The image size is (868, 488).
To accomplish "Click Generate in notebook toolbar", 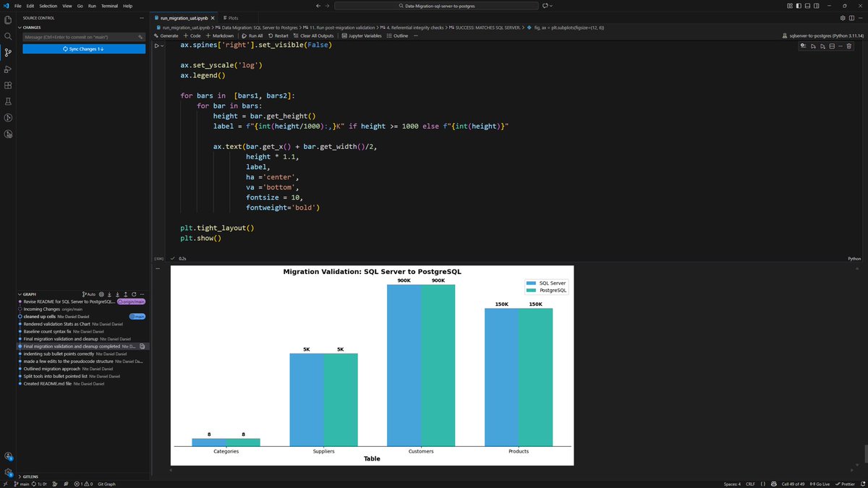I will [x=166, y=35].
